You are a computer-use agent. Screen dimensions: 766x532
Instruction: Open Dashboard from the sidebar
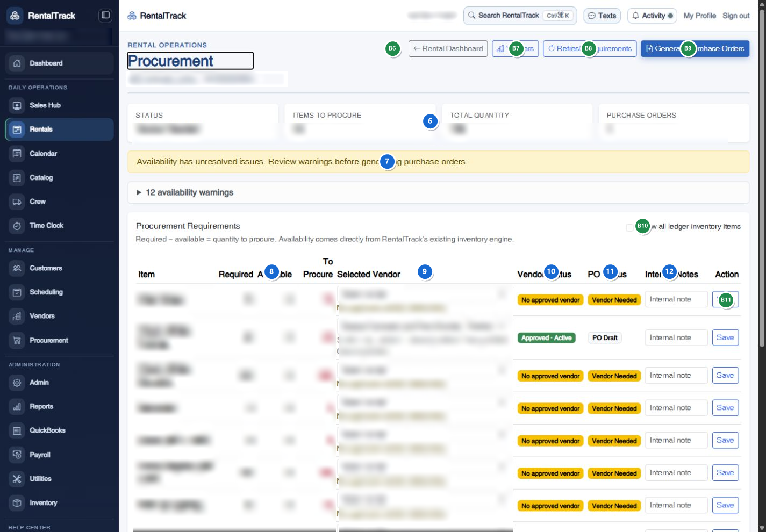(59, 63)
